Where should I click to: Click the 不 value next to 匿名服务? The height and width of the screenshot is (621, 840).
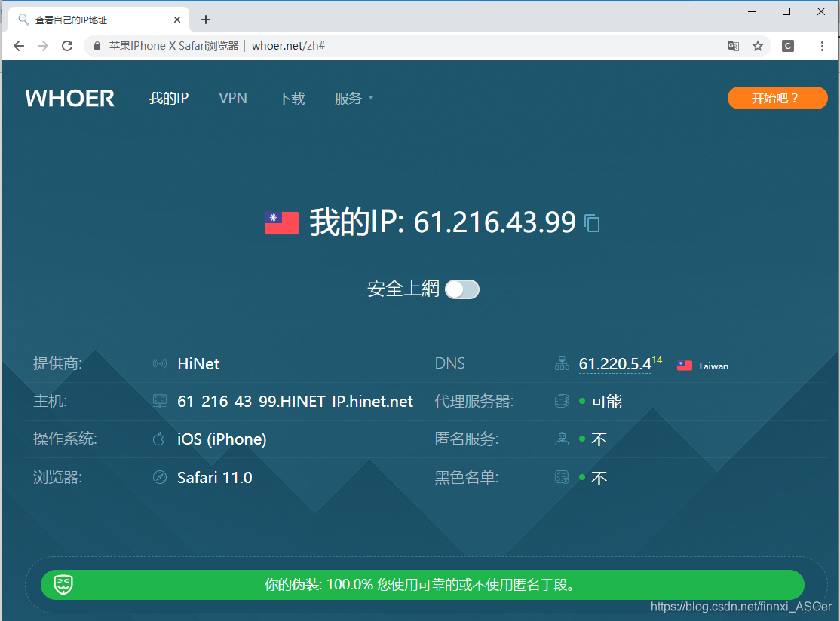(599, 439)
